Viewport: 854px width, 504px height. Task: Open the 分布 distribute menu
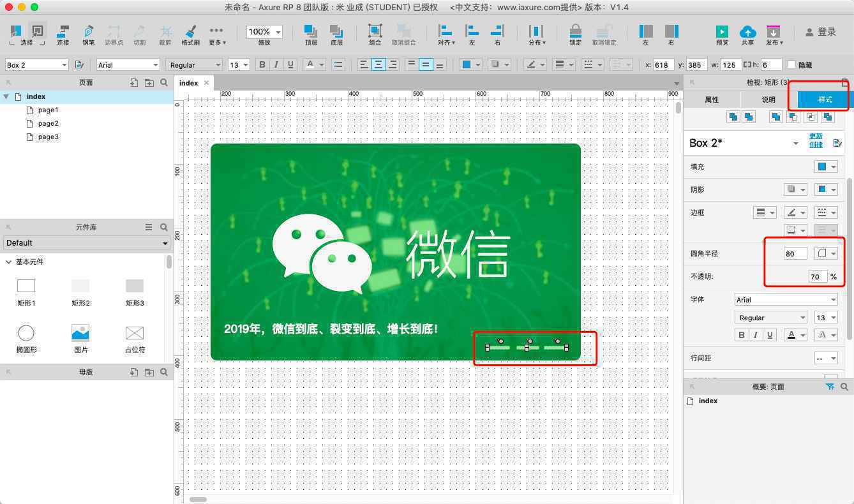click(x=537, y=35)
